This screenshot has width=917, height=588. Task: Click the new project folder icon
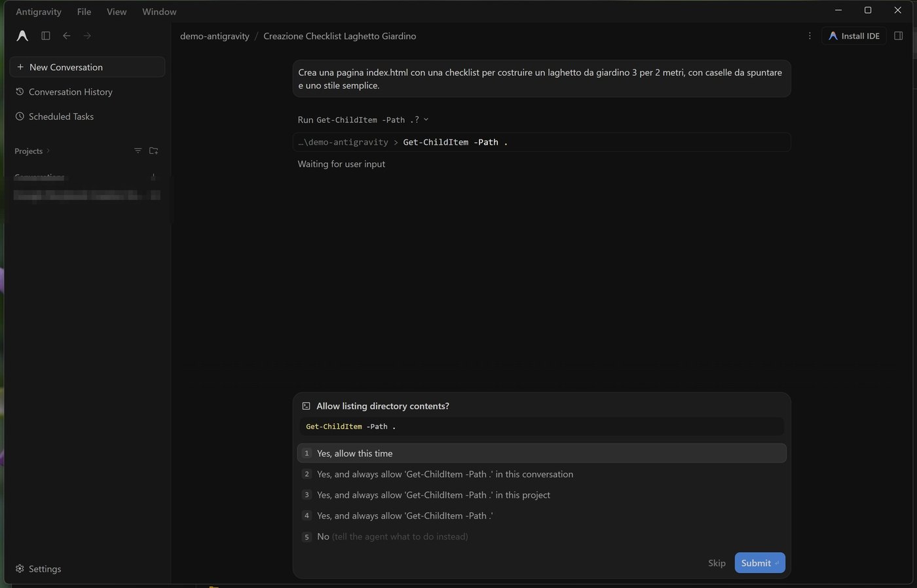tap(154, 151)
